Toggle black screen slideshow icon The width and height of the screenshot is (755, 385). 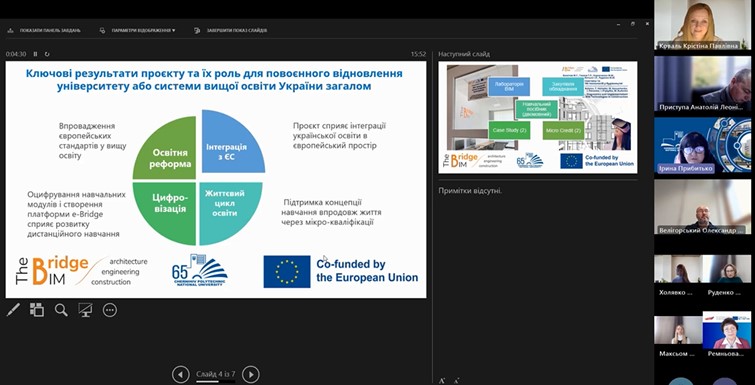[85, 310]
